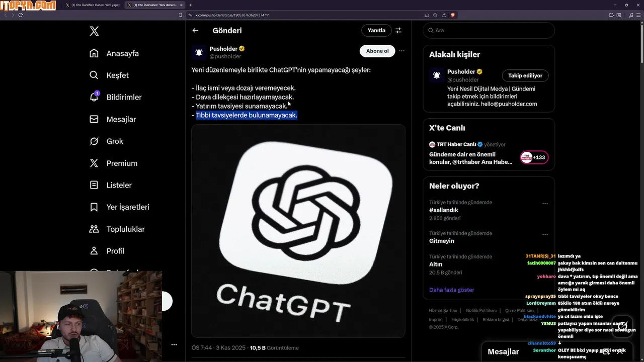The image size is (644, 362).
Task: Open the browser extensions puzzle icon
Action: pyautogui.click(x=611, y=15)
